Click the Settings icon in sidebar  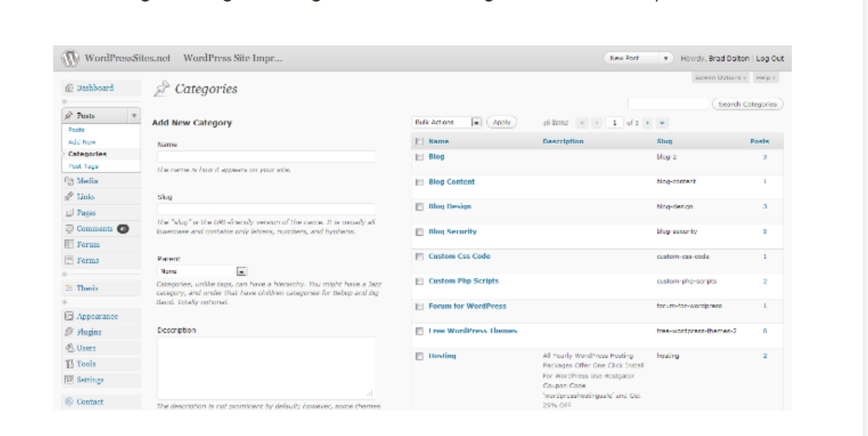pos(69,380)
